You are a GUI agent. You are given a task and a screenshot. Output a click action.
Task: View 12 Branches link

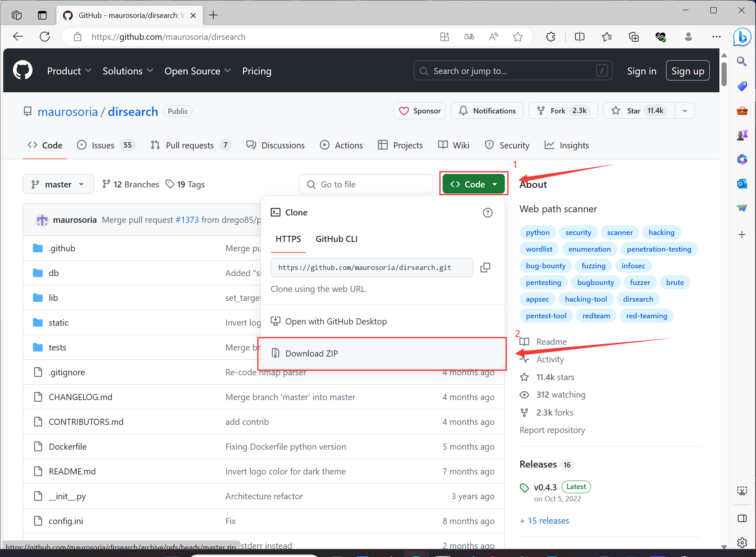[x=130, y=184]
